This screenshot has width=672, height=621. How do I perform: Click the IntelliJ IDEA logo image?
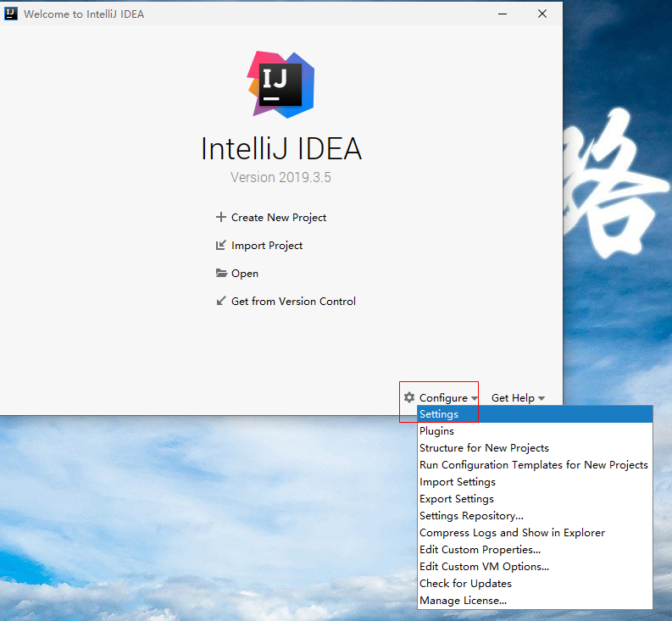pyautogui.click(x=280, y=85)
